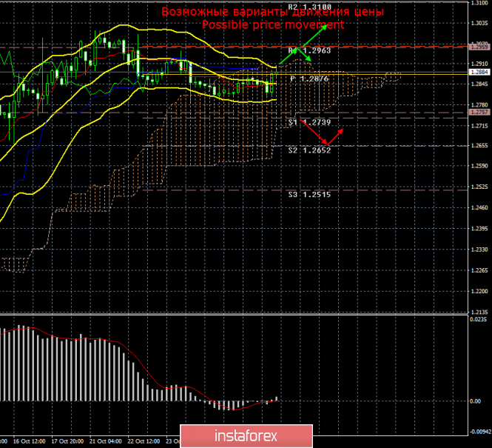
Task: Select the 1.2959 price tag on axis
Action: coord(479,47)
